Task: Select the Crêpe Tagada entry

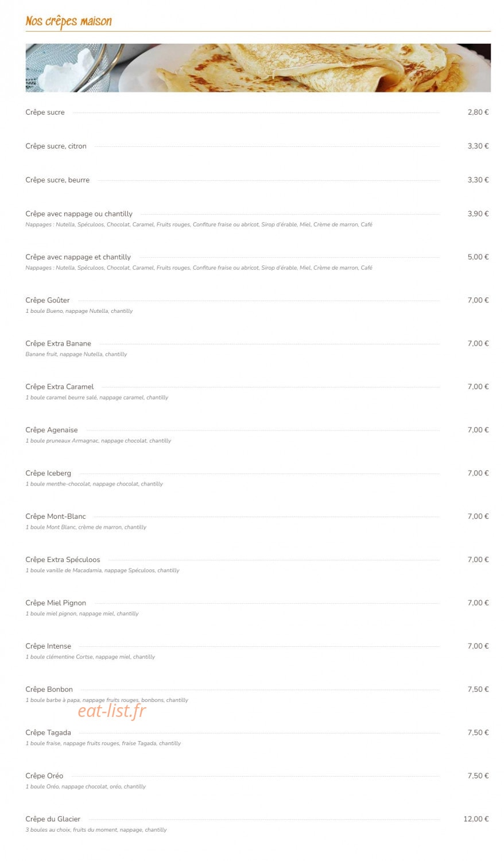Action: coord(257,738)
